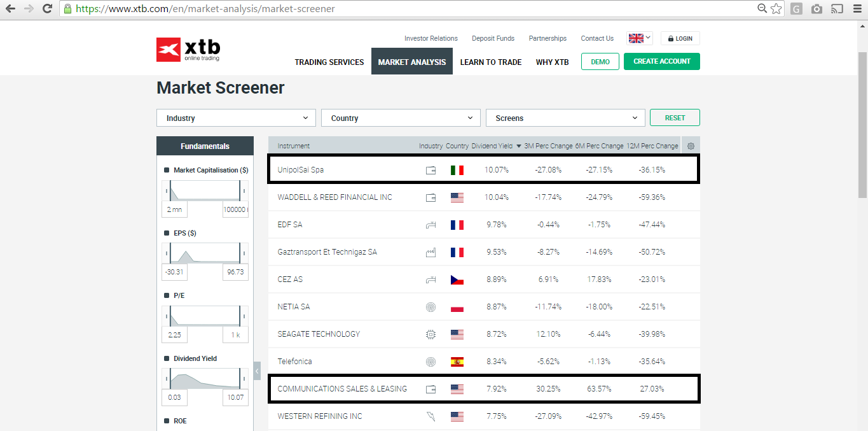The width and height of the screenshot is (868, 431).
Task: Click the XTB logo
Action: pyautogui.click(x=188, y=50)
